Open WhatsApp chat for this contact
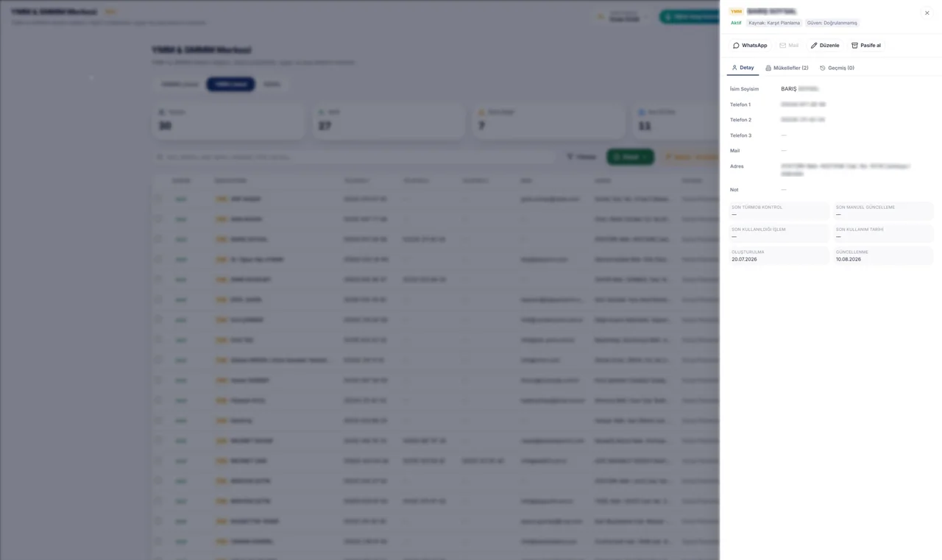The image size is (942, 560). tap(750, 46)
